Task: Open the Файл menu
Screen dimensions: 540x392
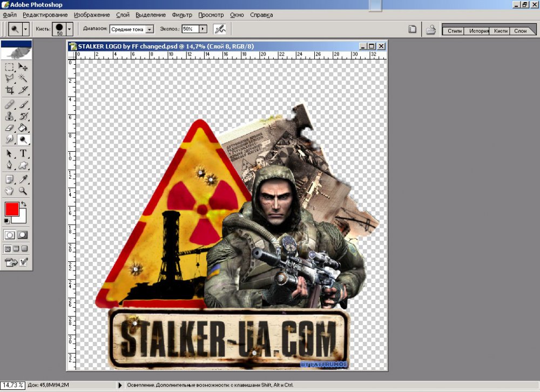Action: (x=10, y=15)
